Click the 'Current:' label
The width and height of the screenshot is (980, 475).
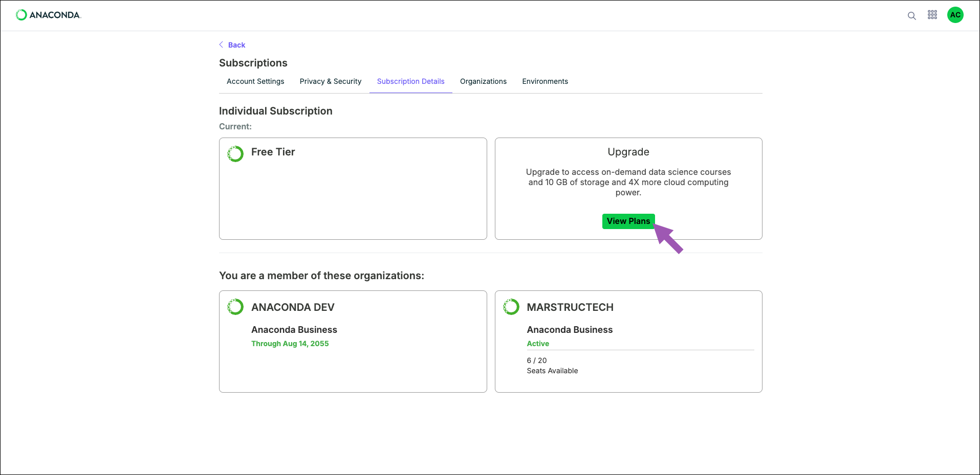click(235, 126)
